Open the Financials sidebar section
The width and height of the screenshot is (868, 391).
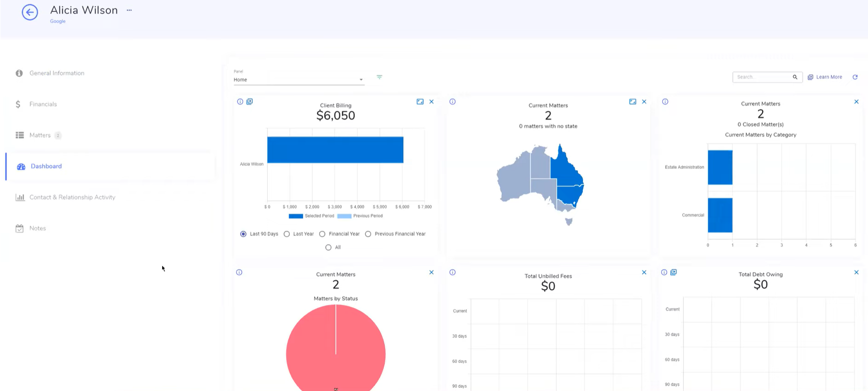pos(43,104)
